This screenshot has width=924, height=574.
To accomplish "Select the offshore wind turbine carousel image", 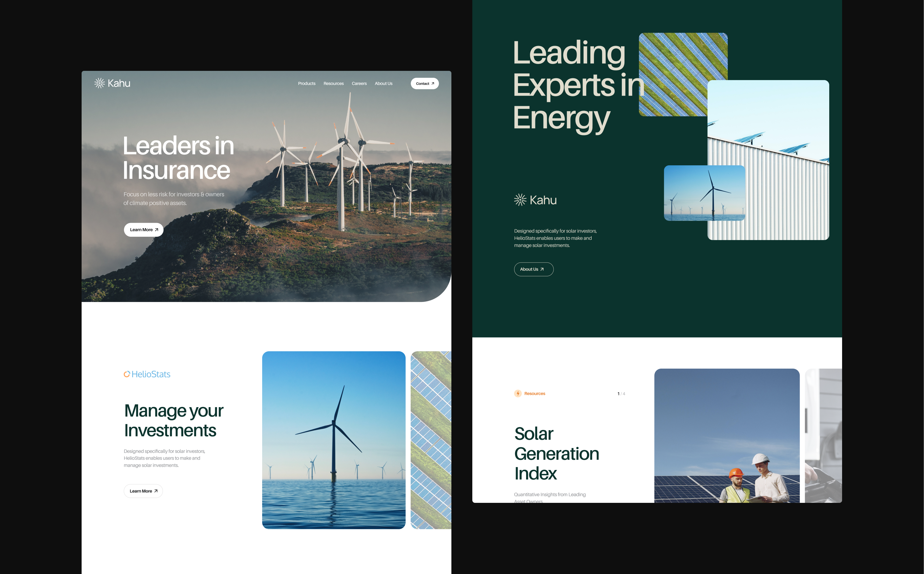I will 334,440.
